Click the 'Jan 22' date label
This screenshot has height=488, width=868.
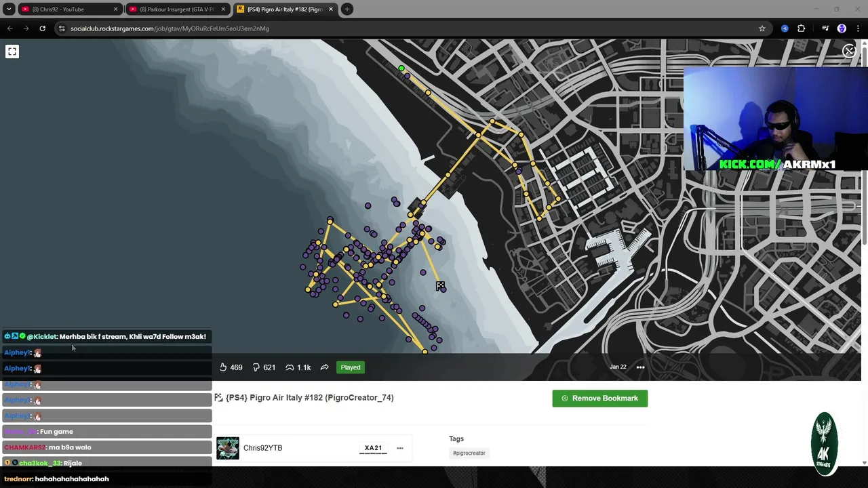[618, 367]
